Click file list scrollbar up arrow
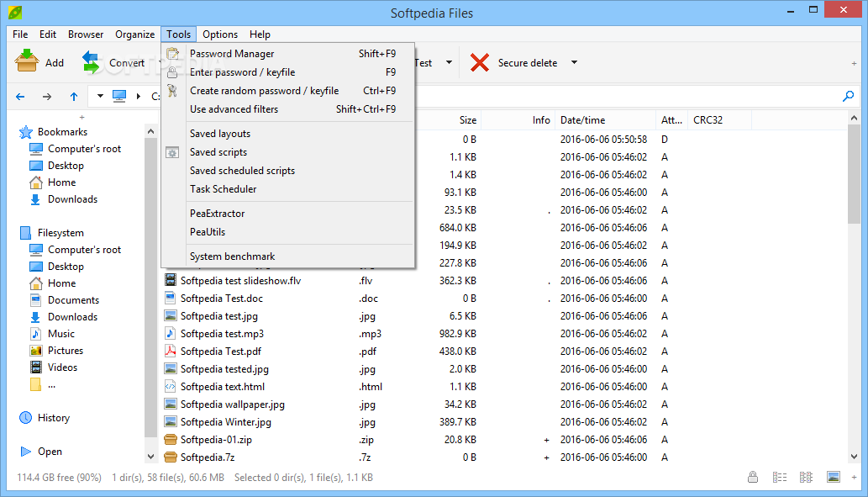The image size is (868, 497). (x=854, y=118)
